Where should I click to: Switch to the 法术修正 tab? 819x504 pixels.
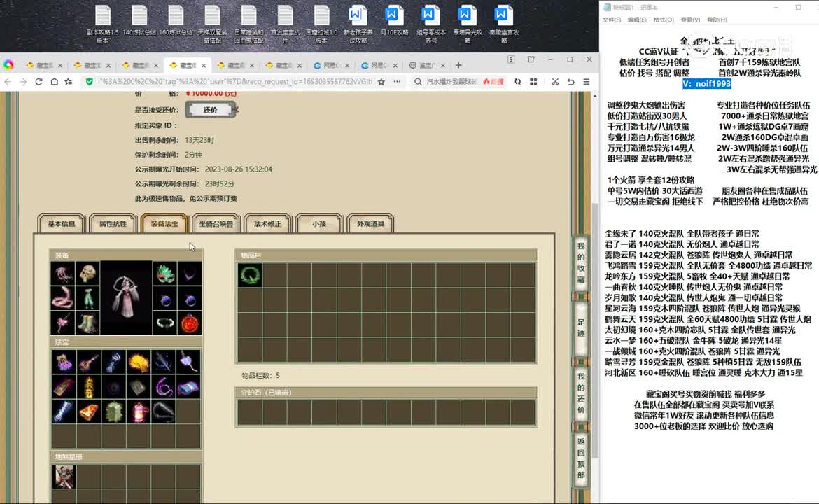[267, 223]
